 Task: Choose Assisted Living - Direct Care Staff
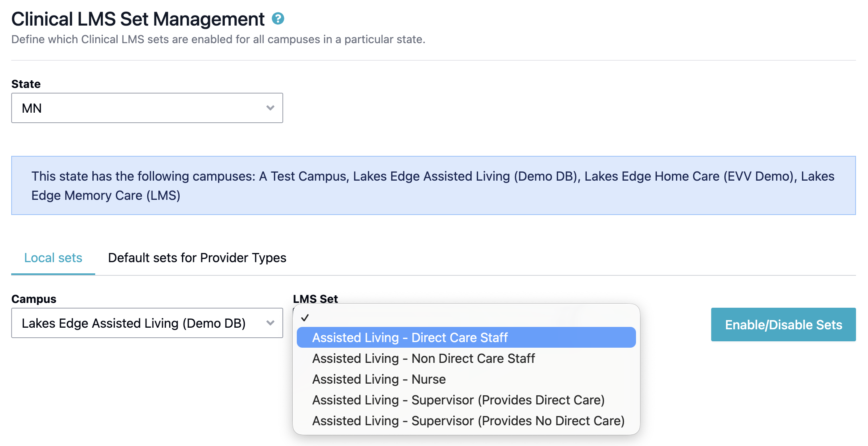410,338
